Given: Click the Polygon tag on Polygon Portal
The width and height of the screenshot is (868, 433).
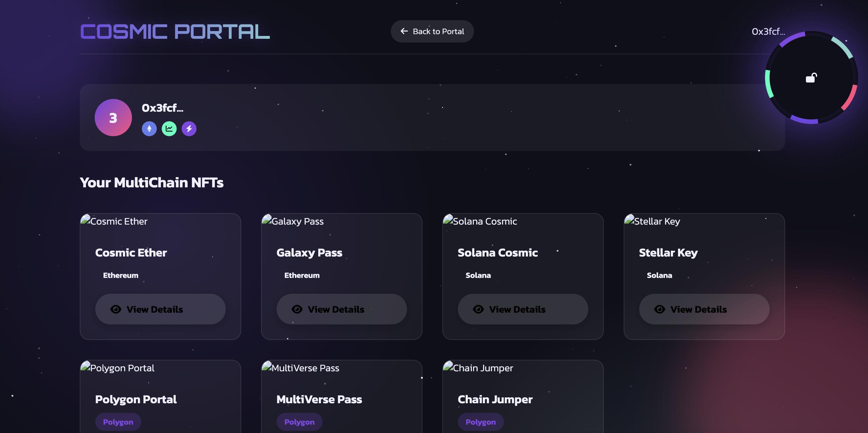Looking at the screenshot, I should pos(118,422).
